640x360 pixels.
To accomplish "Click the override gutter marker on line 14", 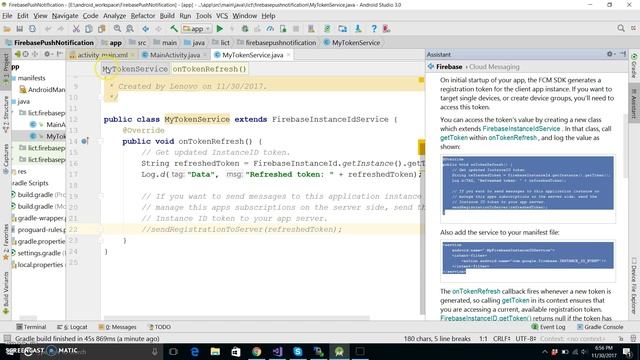I will (x=84, y=141).
